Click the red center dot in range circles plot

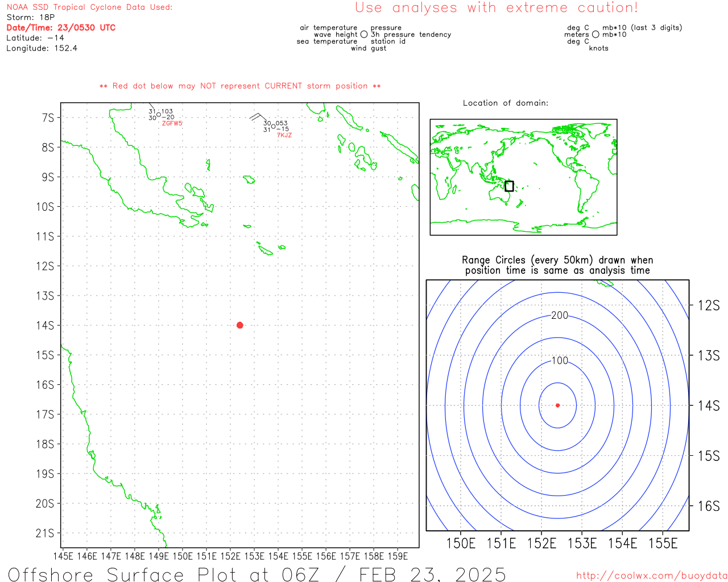click(x=558, y=405)
